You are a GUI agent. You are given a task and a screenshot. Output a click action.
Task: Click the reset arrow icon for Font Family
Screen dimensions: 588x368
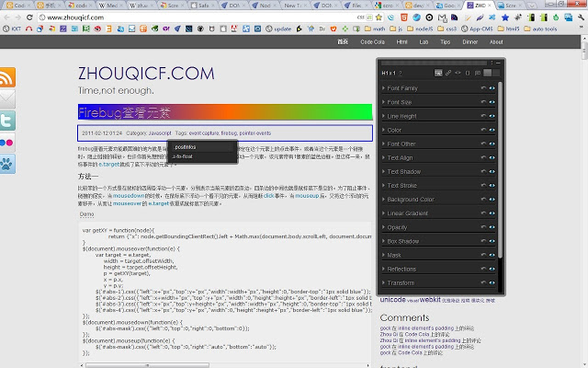[482, 88]
